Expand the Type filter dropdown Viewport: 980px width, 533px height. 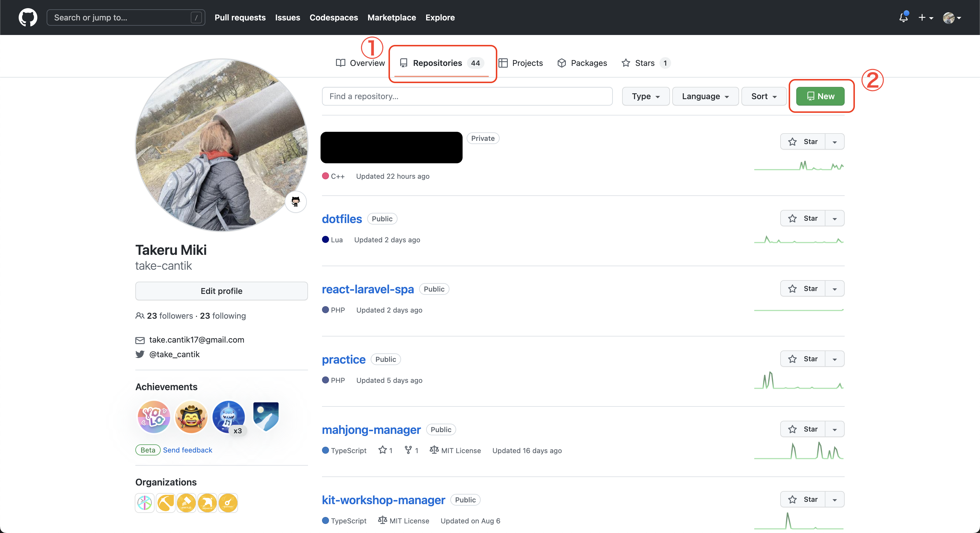(x=645, y=96)
